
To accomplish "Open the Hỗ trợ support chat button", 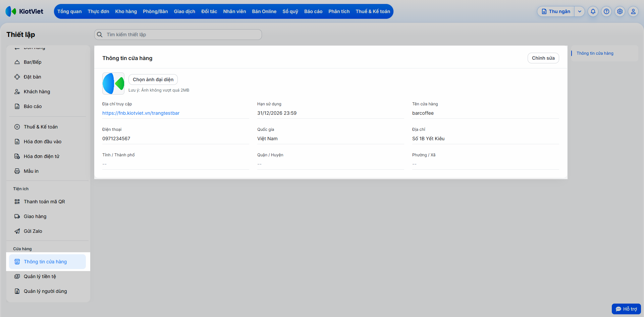I will (626, 309).
